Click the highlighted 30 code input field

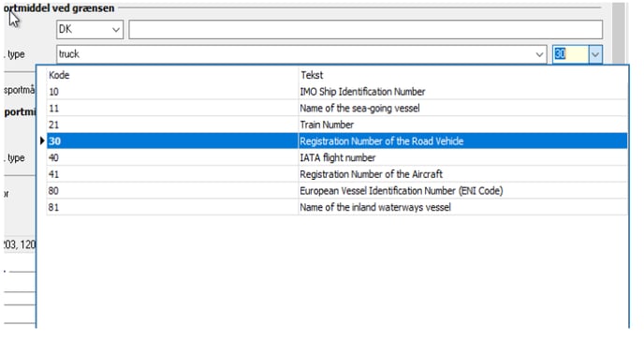click(570, 54)
